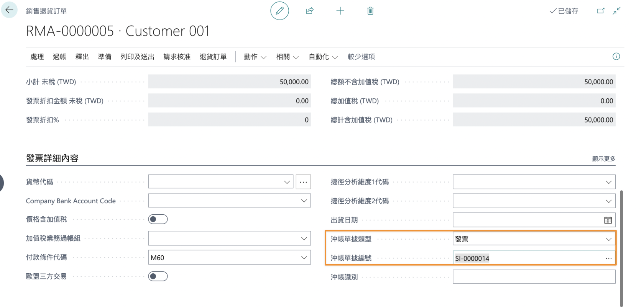This screenshot has height=307, width=644.
Task: Open the page in a new window
Action: click(x=601, y=11)
